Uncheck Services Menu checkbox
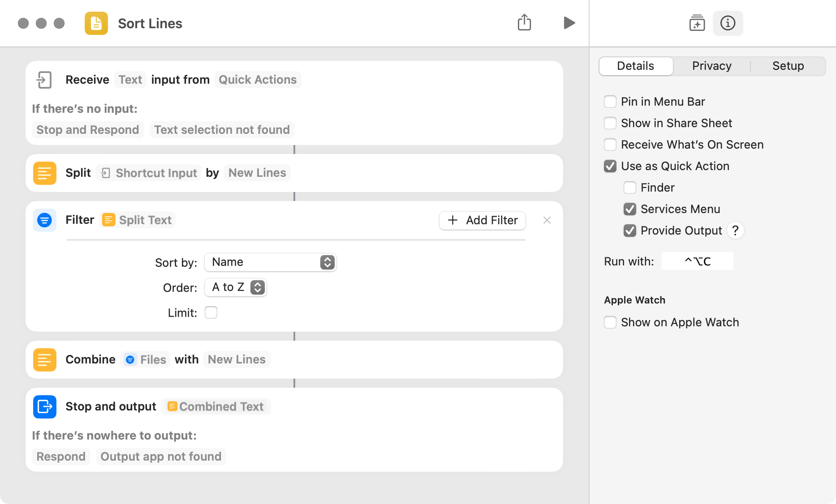836x504 pixels. pyautogui.click(x=630, y=209)
